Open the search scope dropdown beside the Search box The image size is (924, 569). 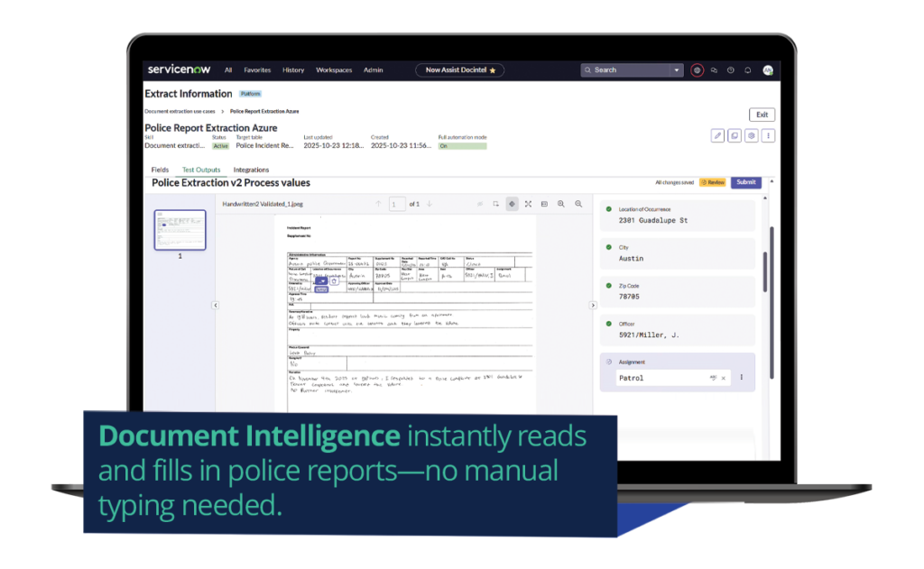(x=676, y=69)
